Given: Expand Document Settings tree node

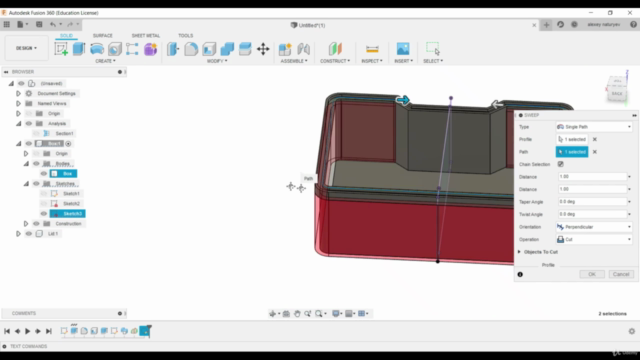Looking at the screenshot, I should pyautogui.click(x=18, y=93).
